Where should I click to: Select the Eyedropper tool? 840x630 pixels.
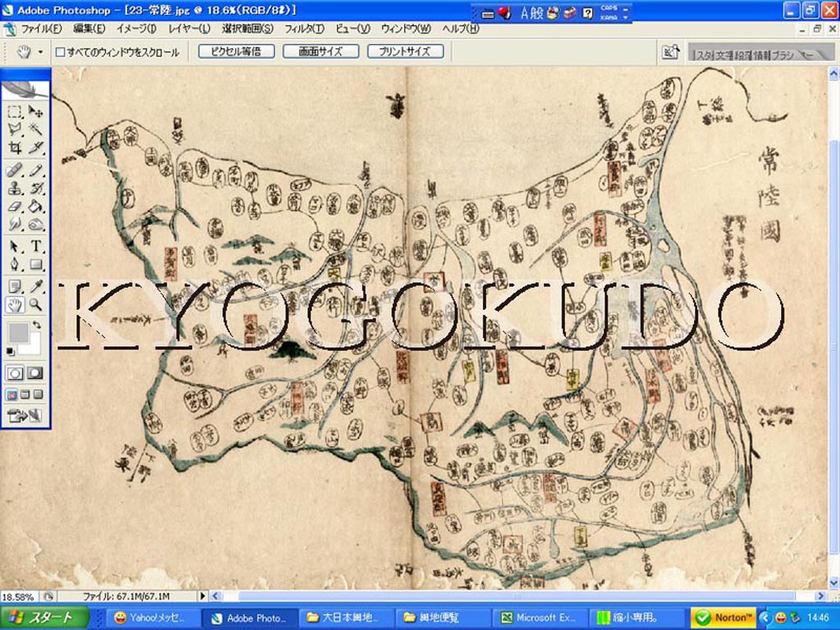tap(35, 286)
